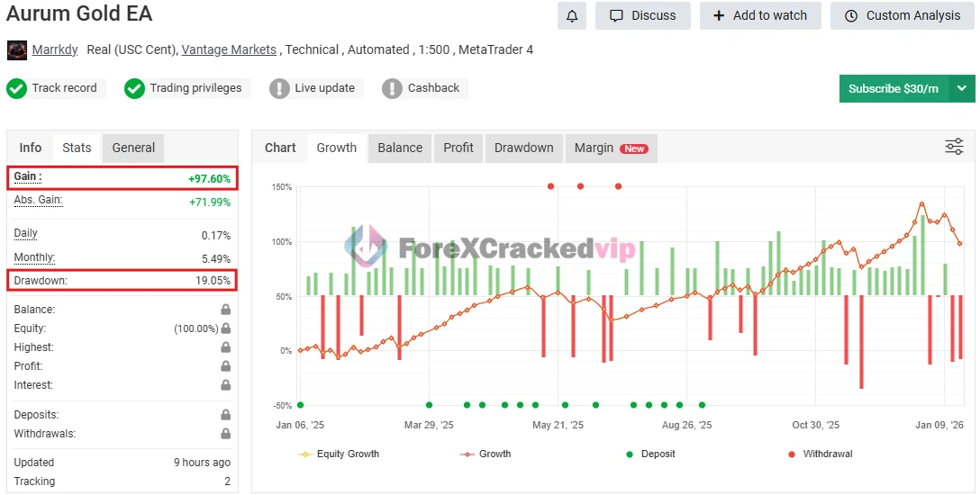
Task: Click the 0.17% daily value
Action: [x=216, y=236]
